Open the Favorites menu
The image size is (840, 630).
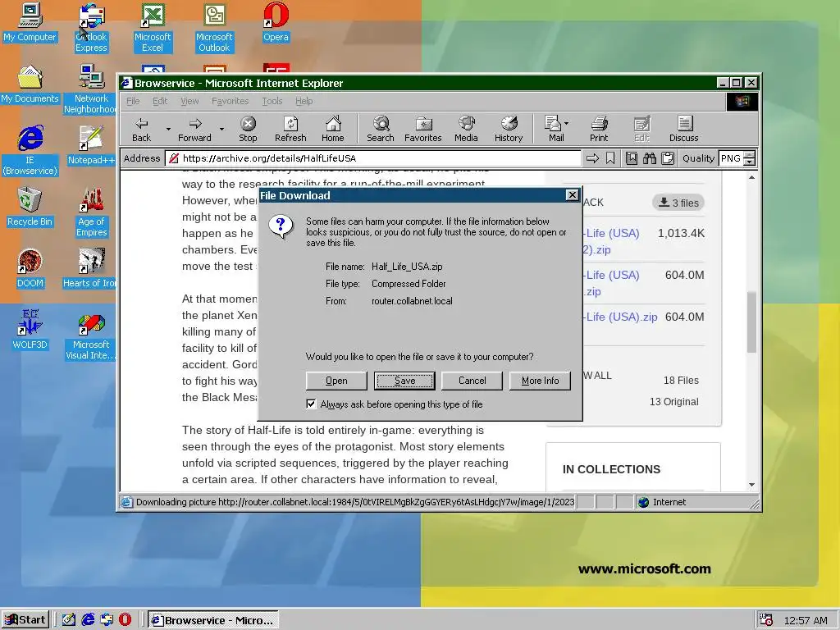[230, 101]
